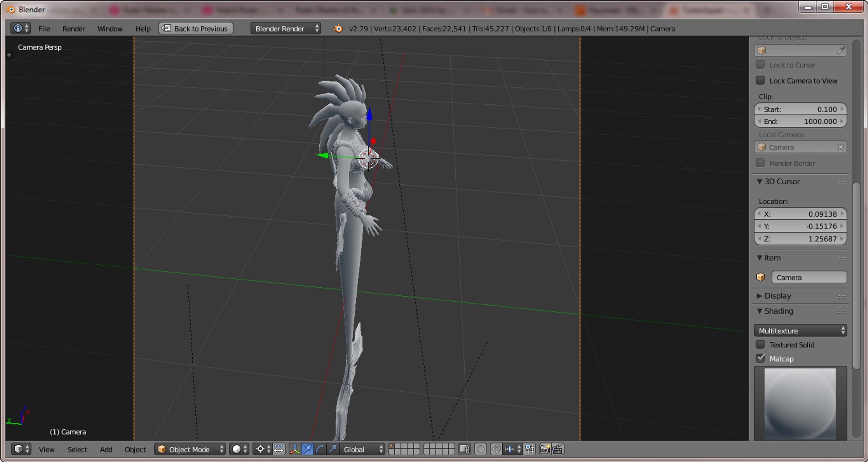Image resolution: width=868 pixels, height=462 pixels.
Task: Enable Lock to Cursor checkbox
Action: pyautogui.click(x=760, y=65)
